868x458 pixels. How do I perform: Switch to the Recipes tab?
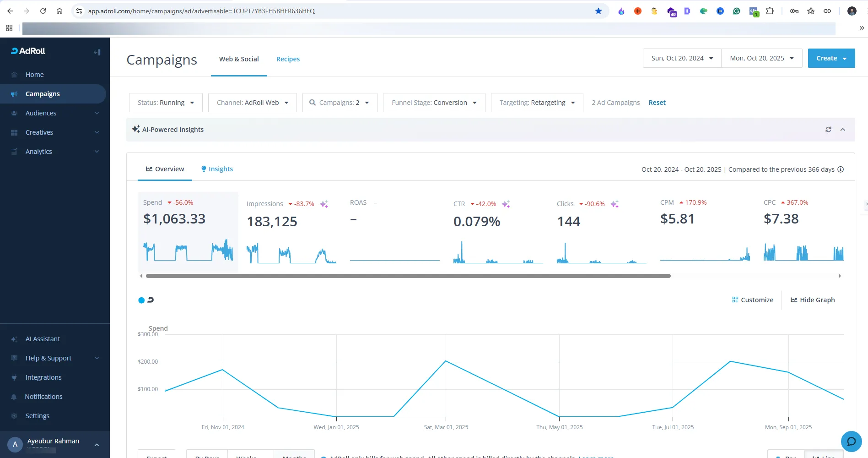(288, 59)
